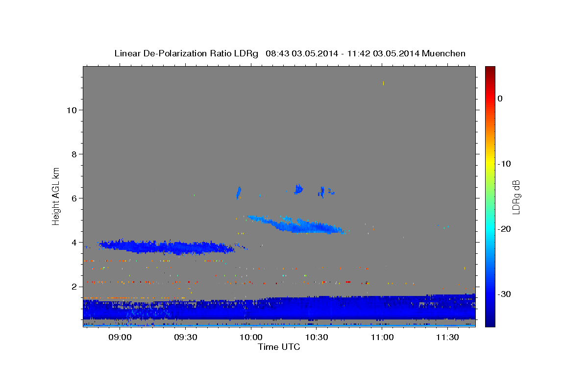Click the 'Time UTC' axis label
Image resolution: width=588 pixels, height=392 pixels.
279,347
